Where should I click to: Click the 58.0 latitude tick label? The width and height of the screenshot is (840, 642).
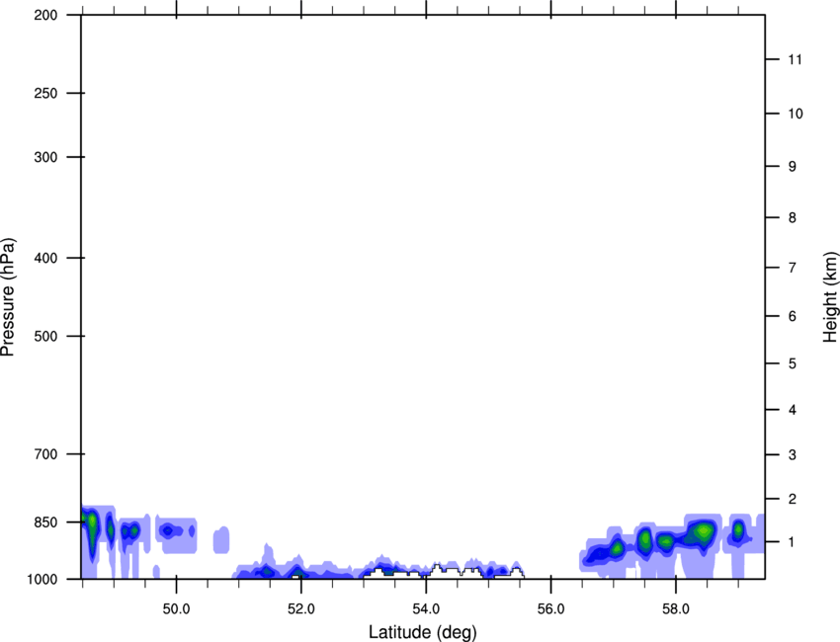[676, 609]
